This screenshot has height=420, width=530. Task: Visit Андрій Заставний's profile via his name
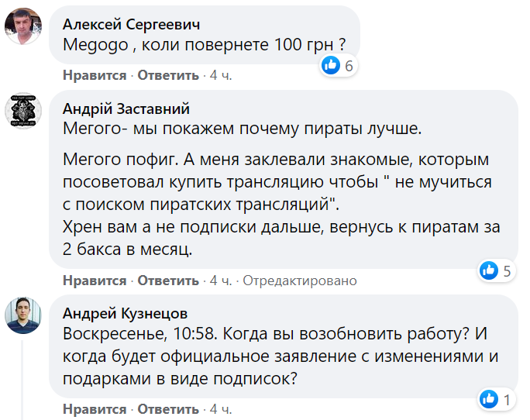click(126, 108)
